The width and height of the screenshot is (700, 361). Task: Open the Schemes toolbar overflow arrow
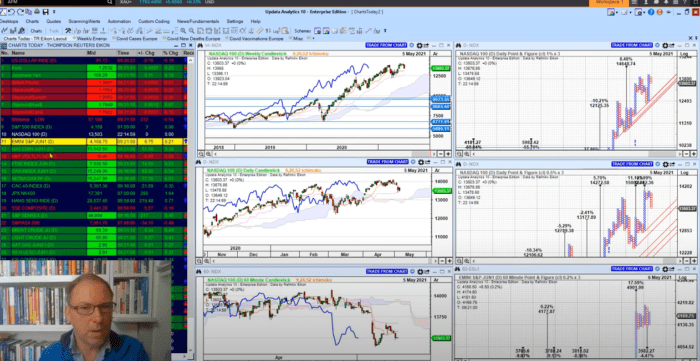[x=385, y=31]
